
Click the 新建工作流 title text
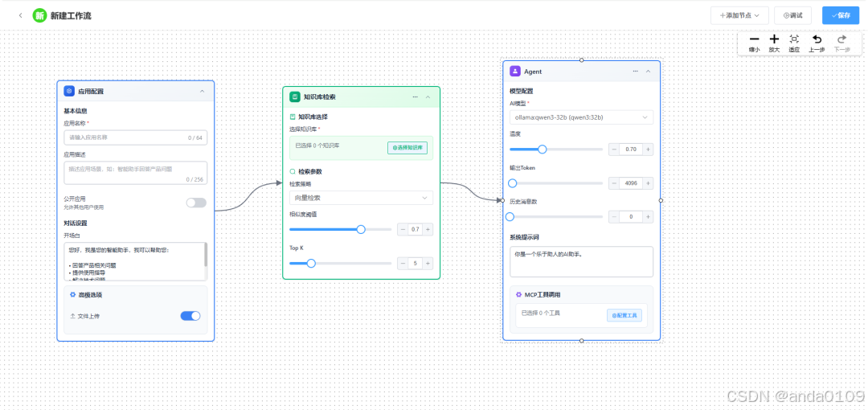71,15
